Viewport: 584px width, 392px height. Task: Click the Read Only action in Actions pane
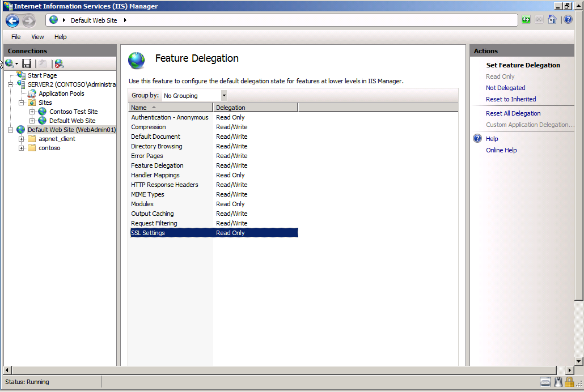(500, 76)
